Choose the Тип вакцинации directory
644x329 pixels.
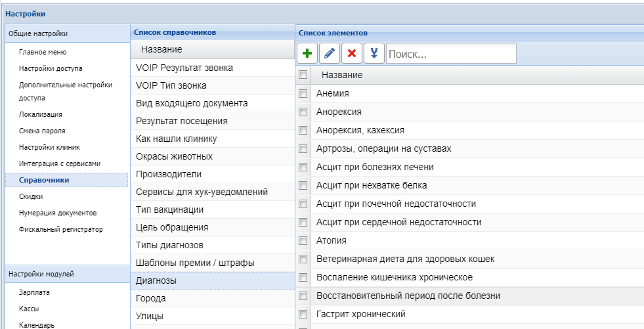tap(169, 209)
